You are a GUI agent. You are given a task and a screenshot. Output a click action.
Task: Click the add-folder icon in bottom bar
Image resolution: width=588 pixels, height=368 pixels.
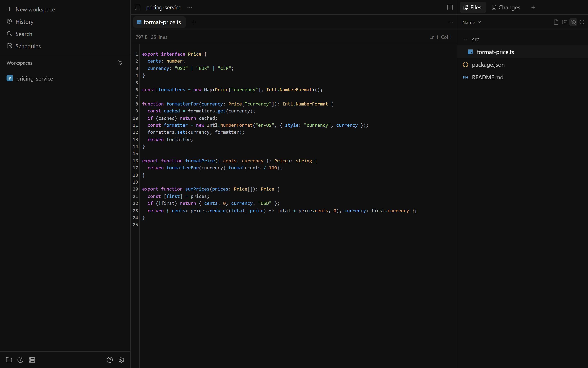tap(9, 360)
